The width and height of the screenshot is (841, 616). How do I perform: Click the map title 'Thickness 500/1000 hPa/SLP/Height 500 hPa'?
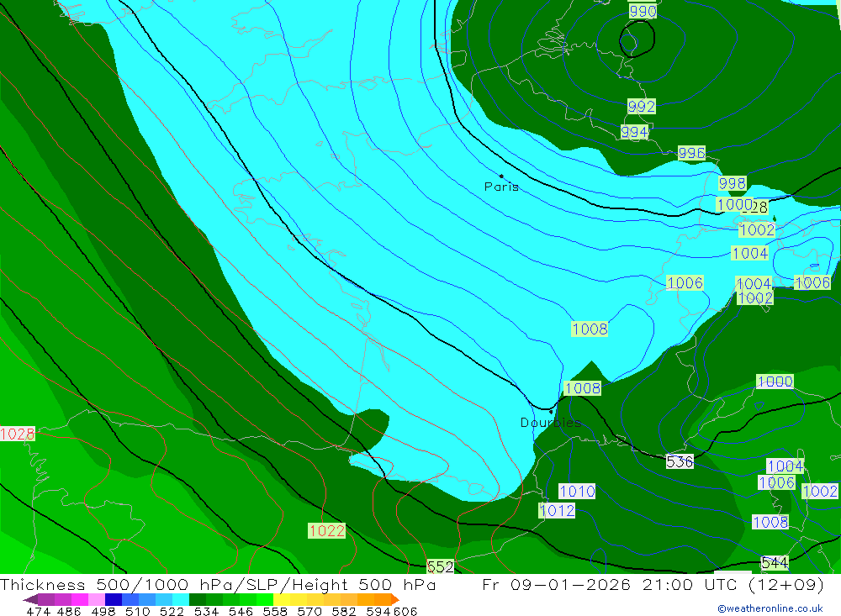[218, 584]
